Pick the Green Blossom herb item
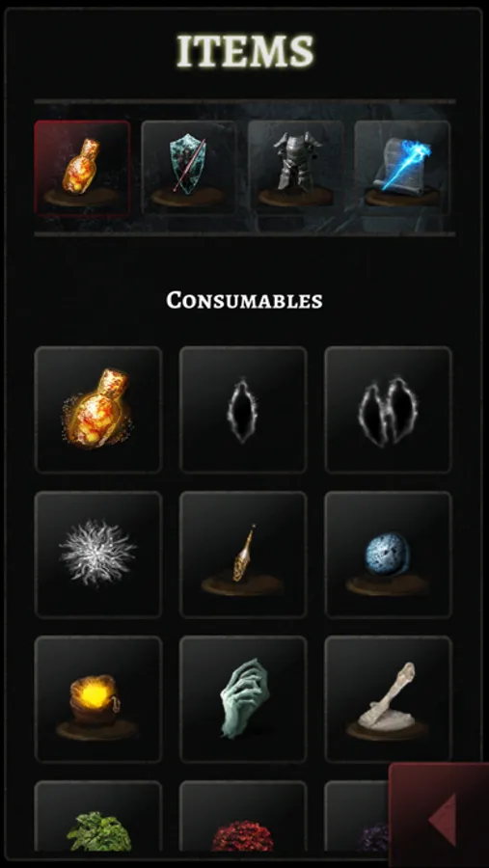This screenshot has width=489, height=868. (98, 817)
